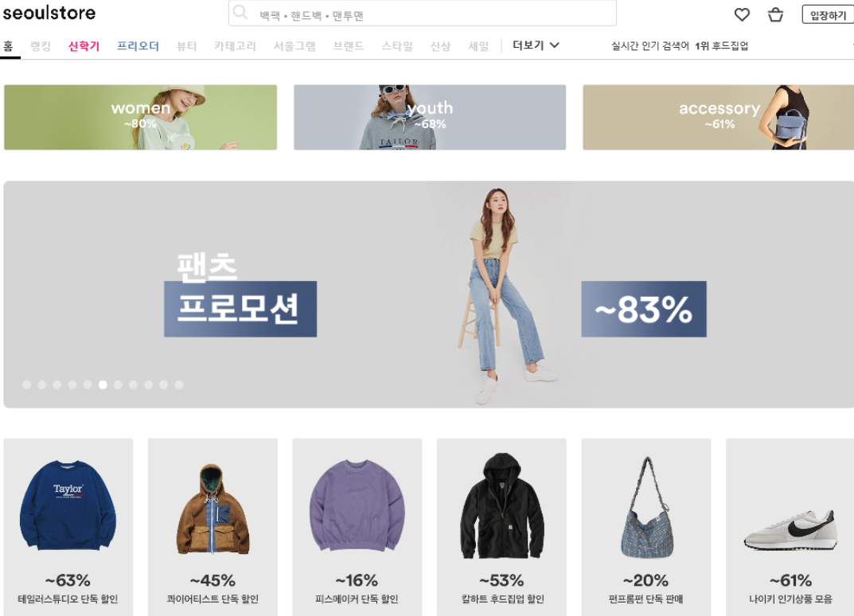This screenshot has width=854, height=616.
Task: Open the Taylor sweatshirt ~63% deal
Action: (x=68, y=527)
